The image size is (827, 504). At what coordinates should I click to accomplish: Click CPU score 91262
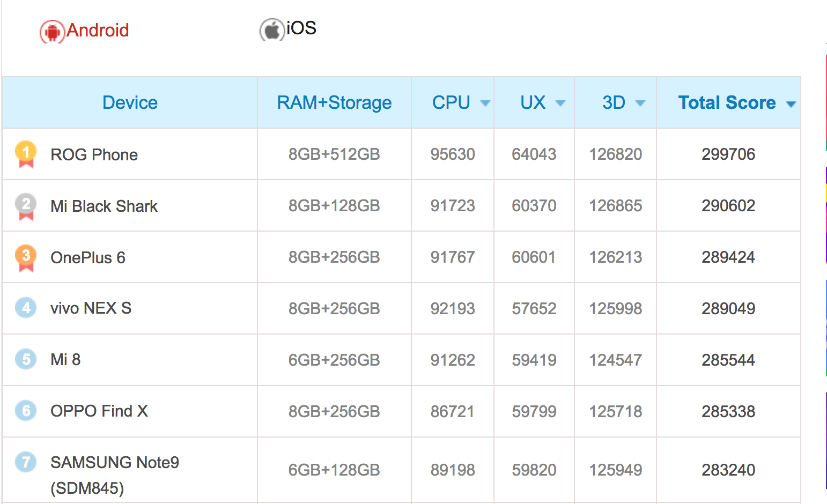pyautogui.click(x=453, y=360)
